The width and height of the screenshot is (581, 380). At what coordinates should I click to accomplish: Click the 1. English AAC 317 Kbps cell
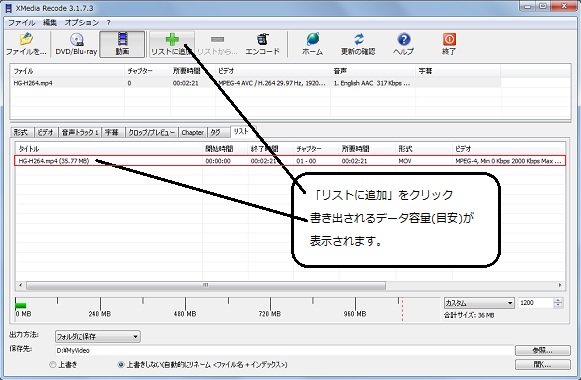[372, 83]
